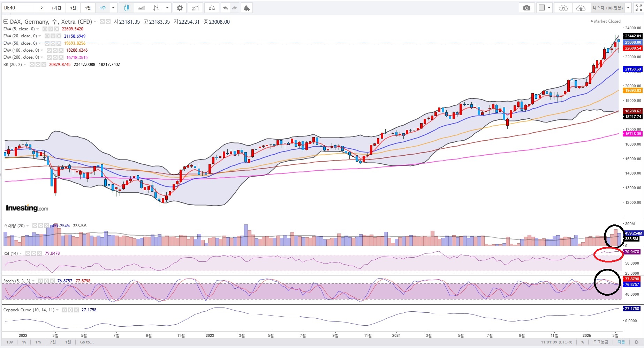644x348 pixels.
Task: Choose the bar chart style icon
Action: tap(157, 8)
